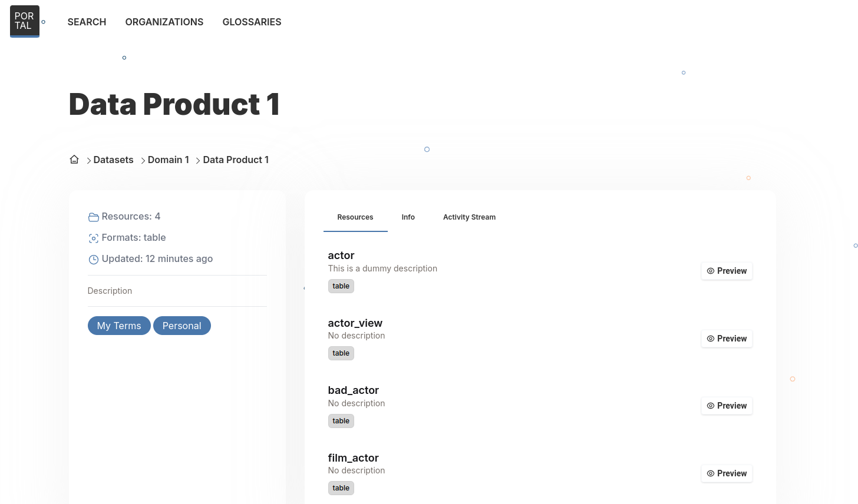
Task: Select the Resources tab
Action: coord(355,217)
